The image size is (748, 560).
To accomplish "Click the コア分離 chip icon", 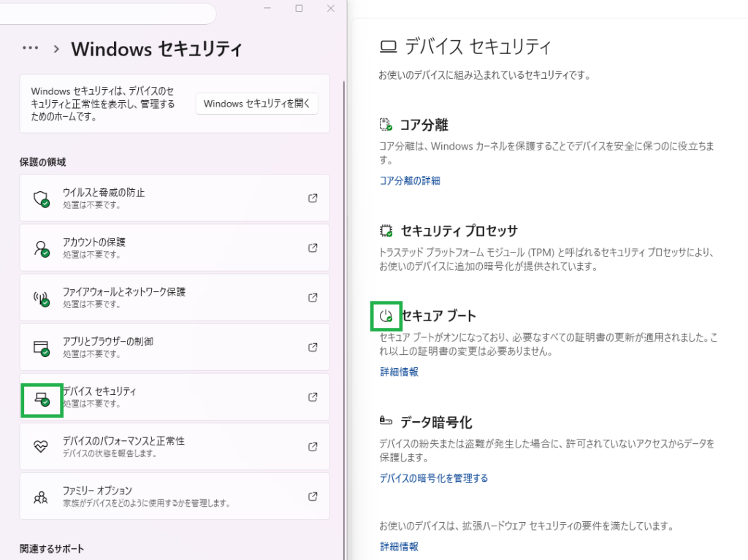I will pyautogui.click(x=386, y=125).
